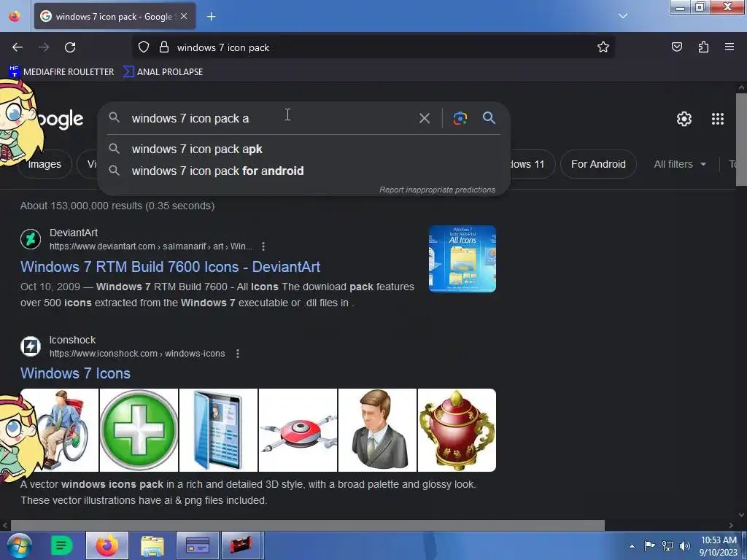747x560 pixels.
Task: Open the green notes app in taskbar
Action: [61, 545]
